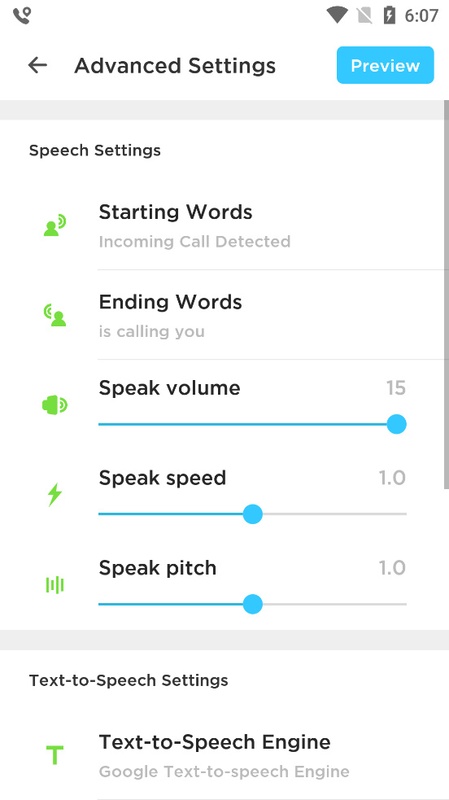Tap the call icon in status bar
Viewport: 449px width, 800px height.
tap(22, 16)
